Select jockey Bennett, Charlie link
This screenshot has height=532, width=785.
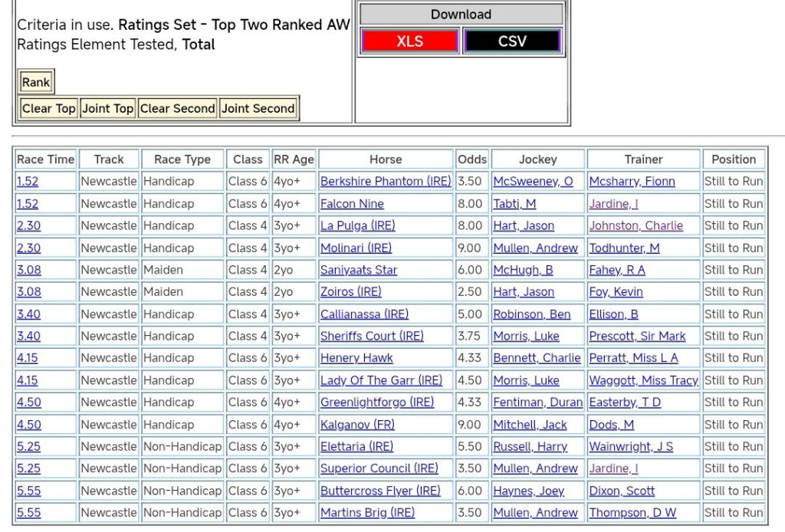537,358
